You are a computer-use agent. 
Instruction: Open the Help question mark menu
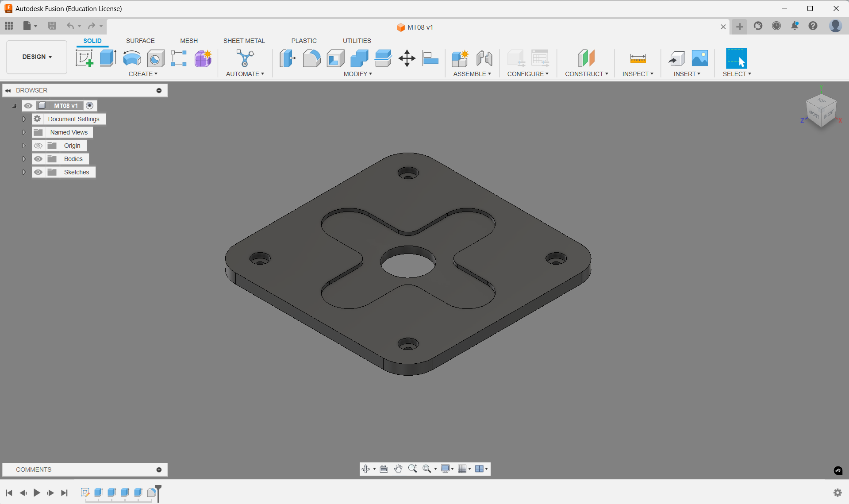[x=813, y=26]
